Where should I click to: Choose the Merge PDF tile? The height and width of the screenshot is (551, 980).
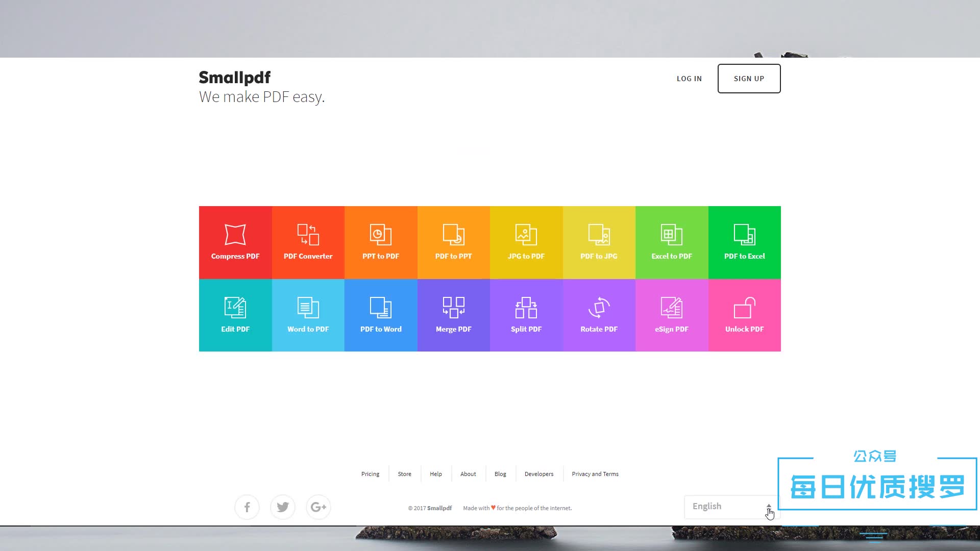[x=454, y=315]
